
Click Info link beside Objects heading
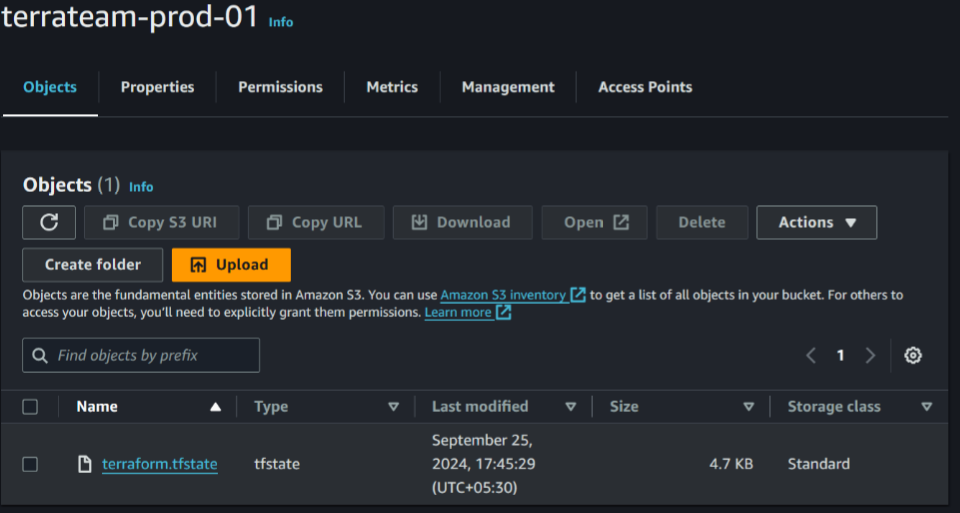(x=141, y=187)
